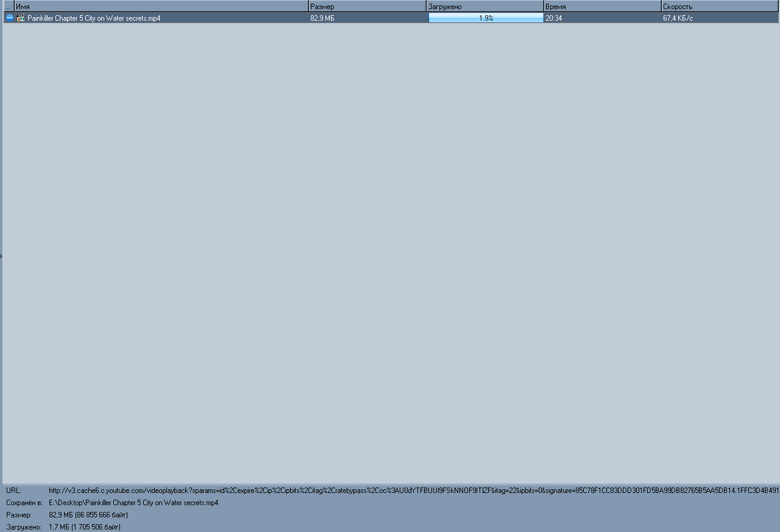The image size is (780, 532).
Task: Sort by the Скорость column header
Action: [x=720, y=6]
